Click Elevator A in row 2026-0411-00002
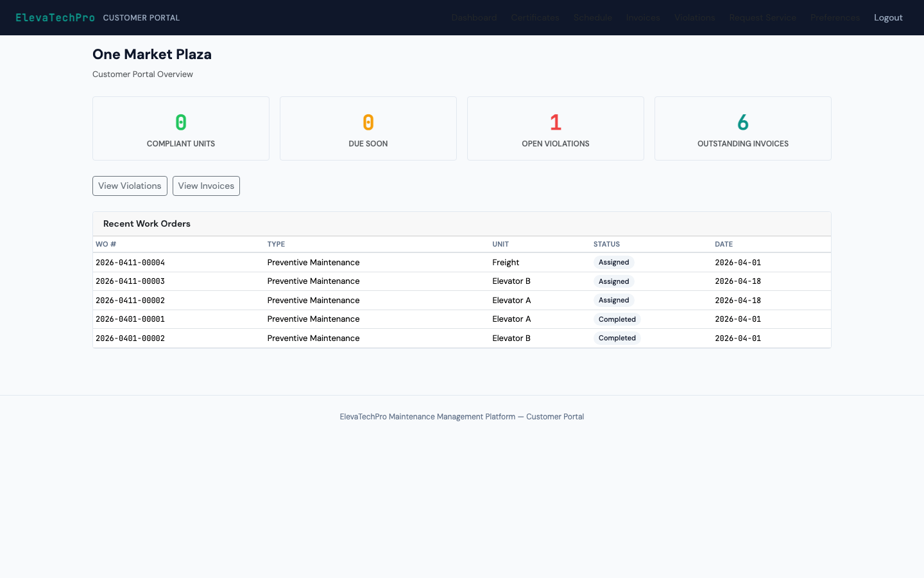 (511, 300)
